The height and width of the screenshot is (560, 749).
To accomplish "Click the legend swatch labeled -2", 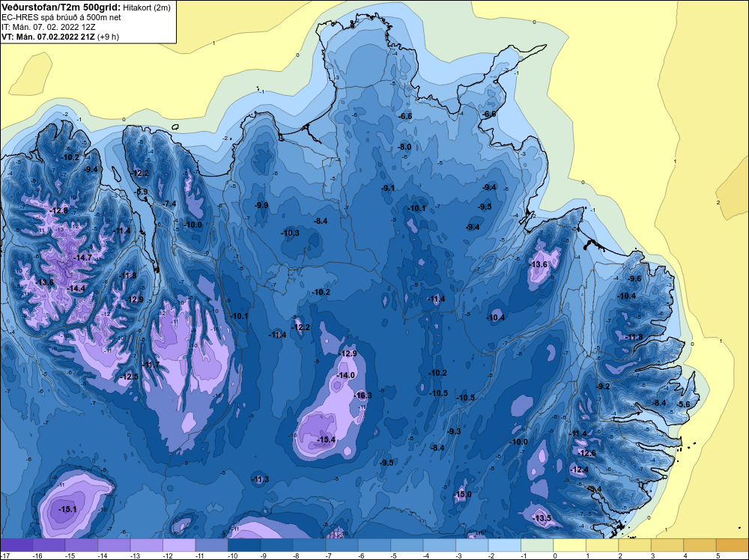I will [504, 545].
